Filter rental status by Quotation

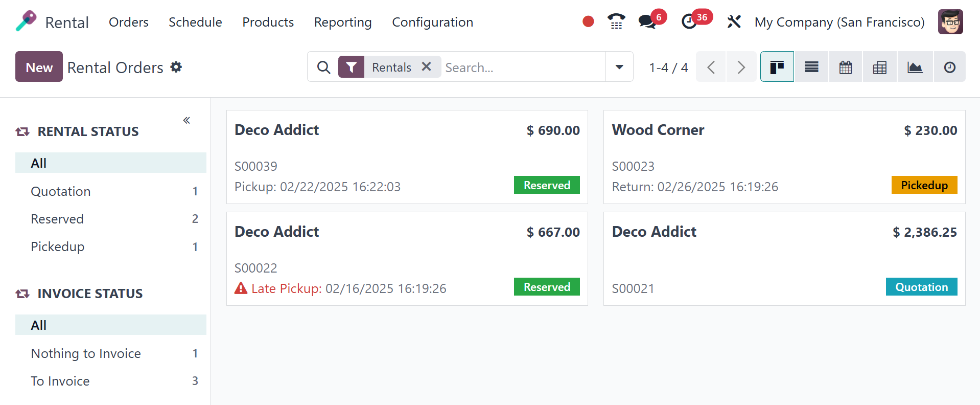click(61, 191)
